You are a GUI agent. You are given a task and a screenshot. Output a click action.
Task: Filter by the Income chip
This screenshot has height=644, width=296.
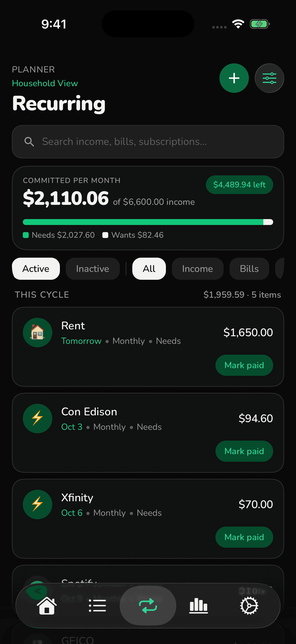198,268
